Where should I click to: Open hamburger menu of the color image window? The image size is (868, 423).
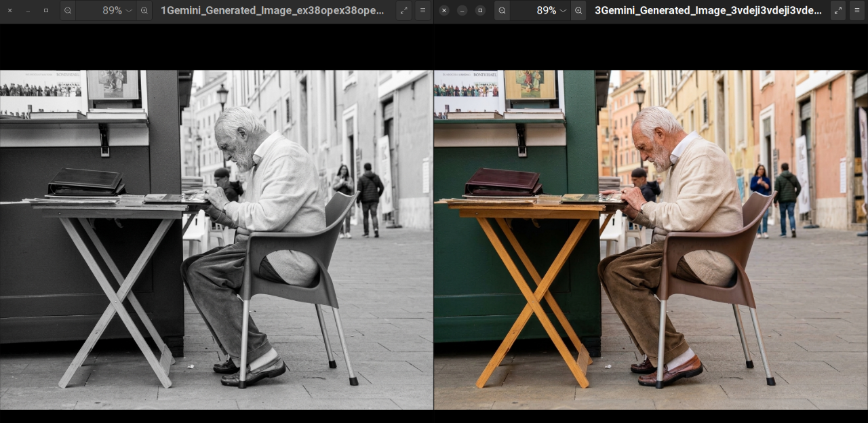pyautogui.click(x=857, y=11)
